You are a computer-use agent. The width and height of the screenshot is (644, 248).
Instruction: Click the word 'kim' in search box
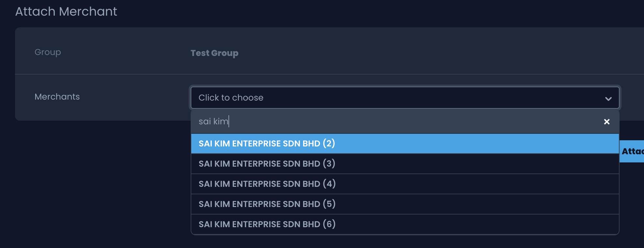click(221, 121)
